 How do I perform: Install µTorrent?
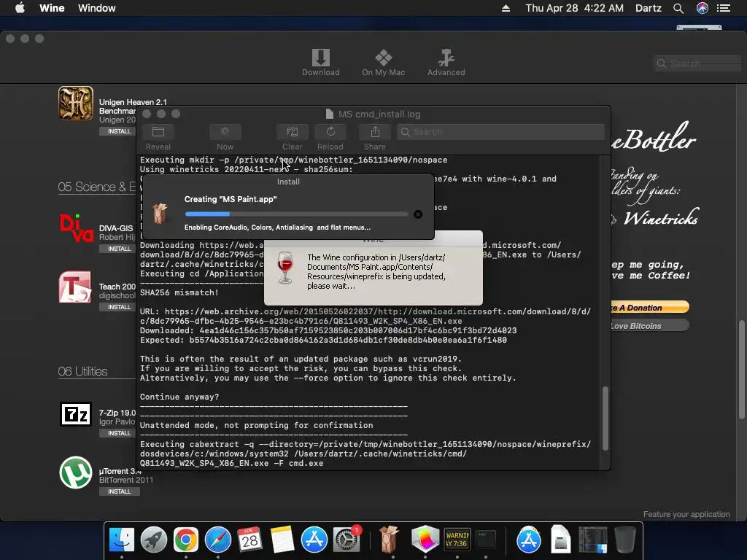119,491
